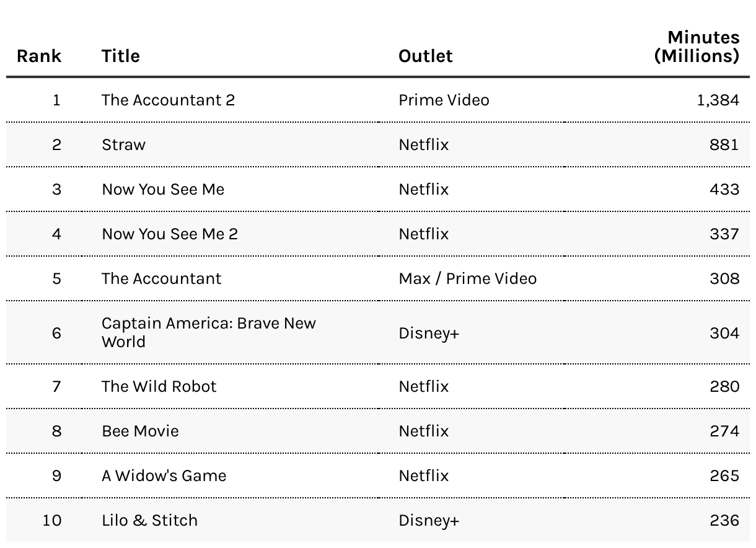Click the 236 minutes value
Viewport: 756px width, 548px height.
(x=724, y=520)
